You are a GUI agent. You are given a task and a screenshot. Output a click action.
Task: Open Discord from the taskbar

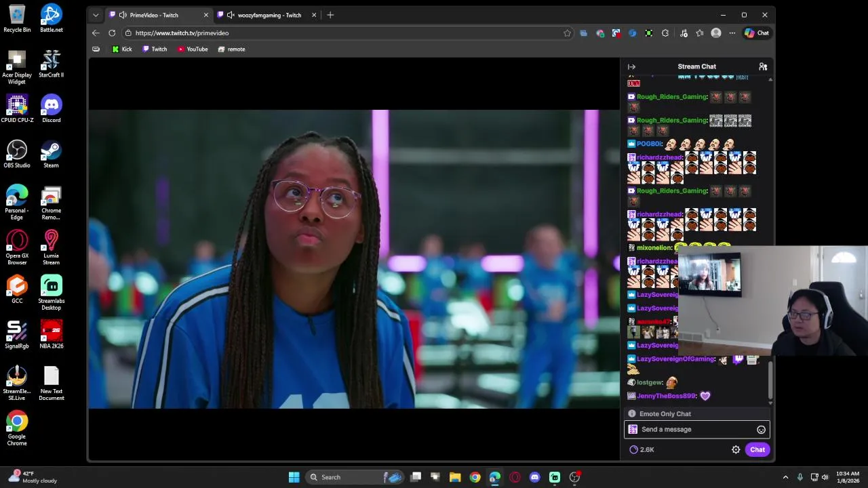[x=534, y=477]
